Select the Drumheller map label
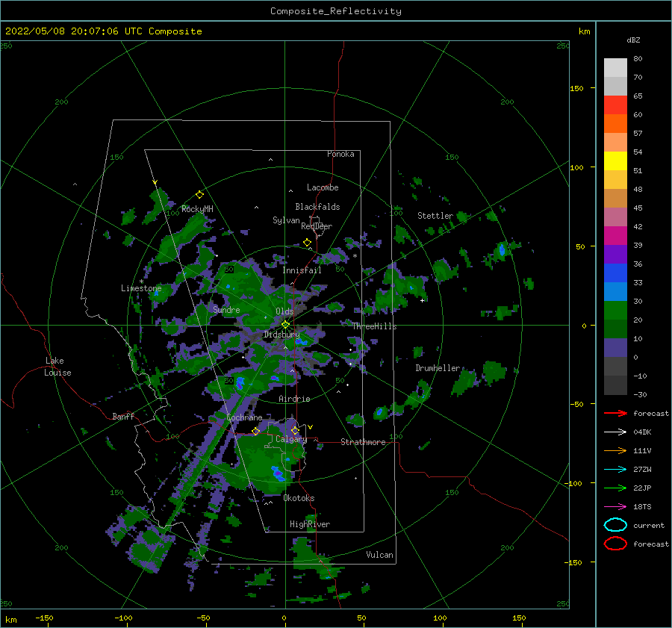672x628 pixels. pos(438,368)
